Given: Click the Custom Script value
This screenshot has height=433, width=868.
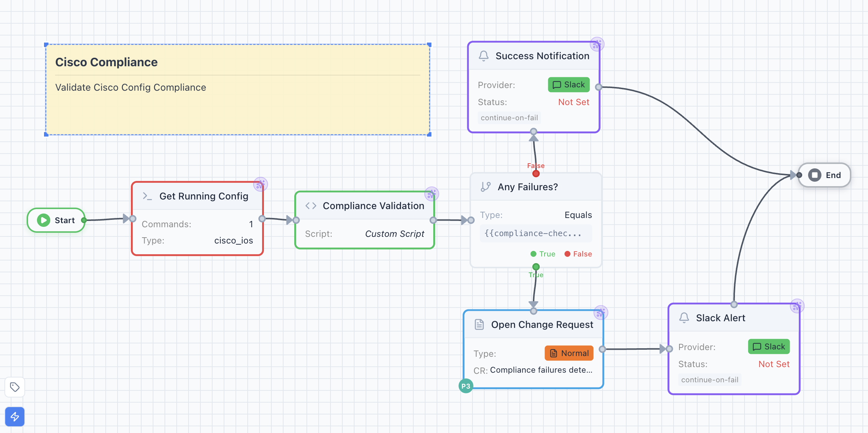Looking at the screenshot, I should tap(395, 234).
